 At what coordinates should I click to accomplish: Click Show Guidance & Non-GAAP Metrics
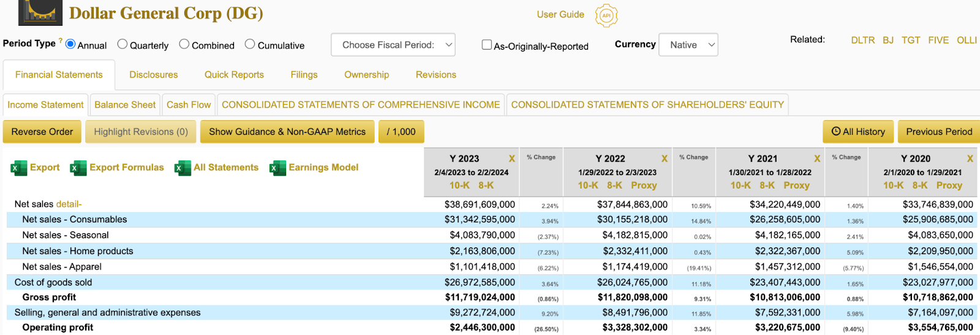[x=287, y=132]
